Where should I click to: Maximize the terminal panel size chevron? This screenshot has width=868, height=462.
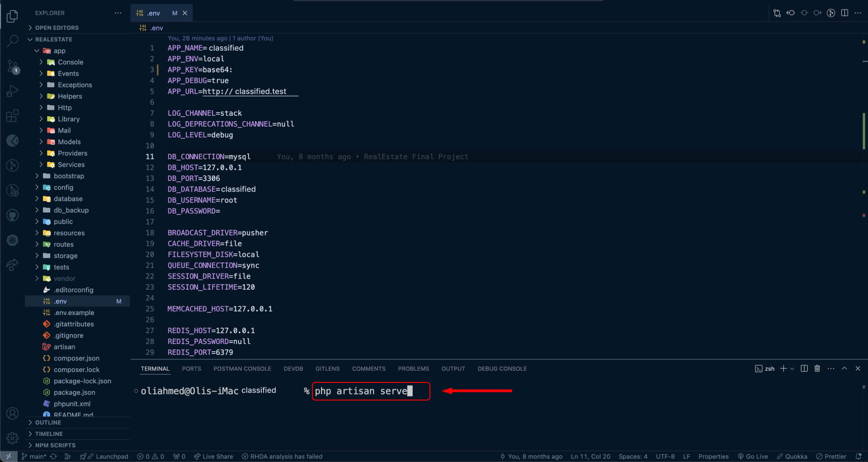pyautogui.click(x=844, y=368)
